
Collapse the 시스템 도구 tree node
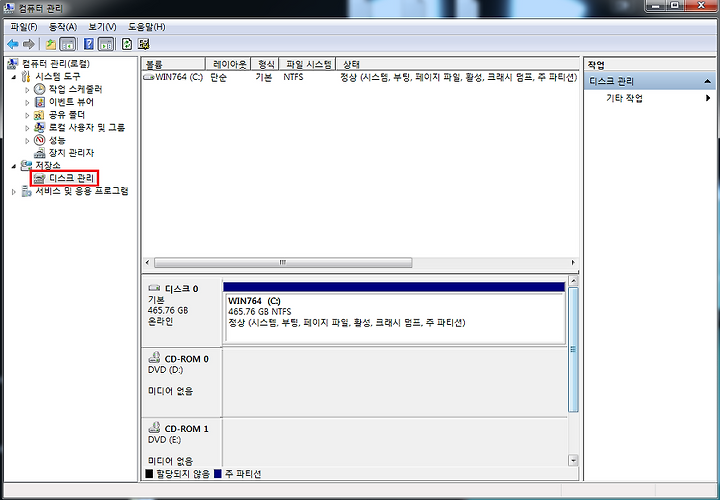(x=14, y=77)
